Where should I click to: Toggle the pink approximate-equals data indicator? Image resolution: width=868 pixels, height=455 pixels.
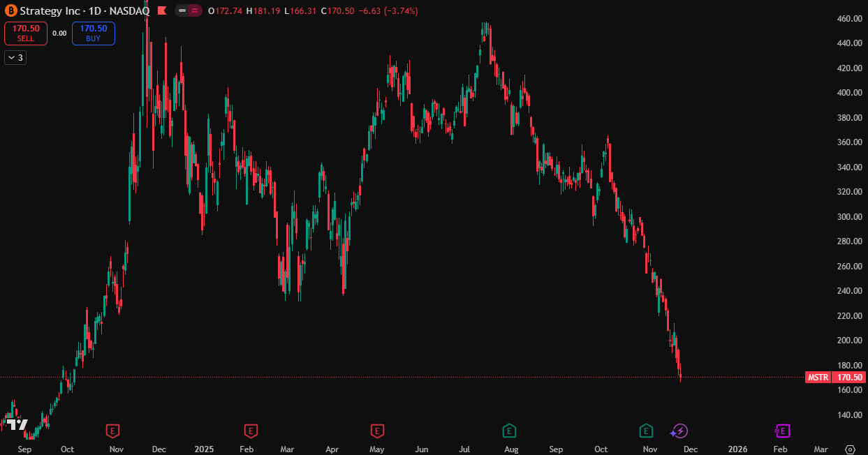point(195,10)
